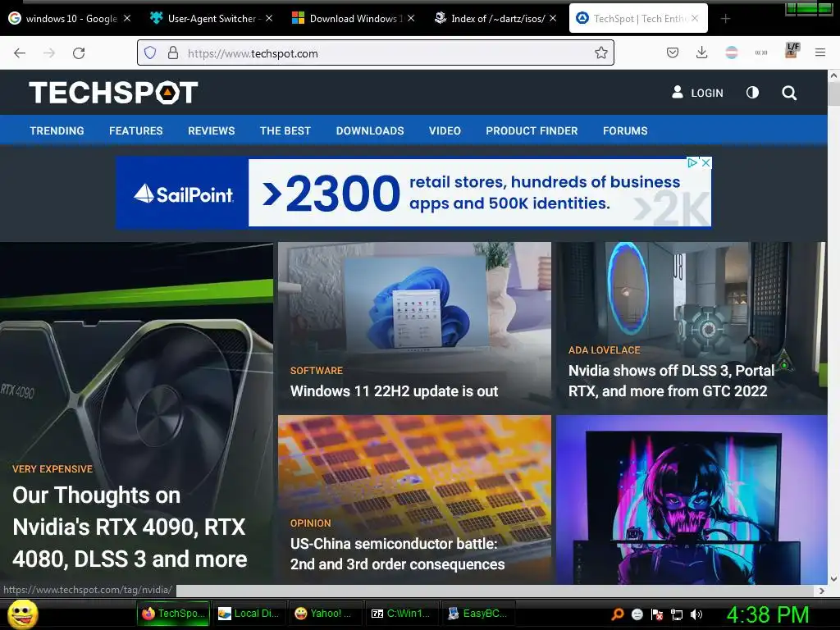Image resolution: width=840 pixels, height=630 pixels.
Task: Switch to the Yahoo! taskbar window
Action: click(x=325, y=614)
